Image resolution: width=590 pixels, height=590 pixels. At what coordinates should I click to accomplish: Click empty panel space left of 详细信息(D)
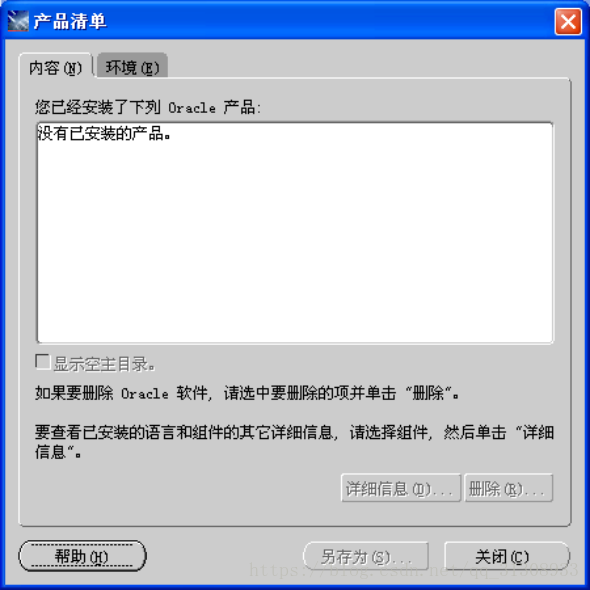tap(181, 488)
